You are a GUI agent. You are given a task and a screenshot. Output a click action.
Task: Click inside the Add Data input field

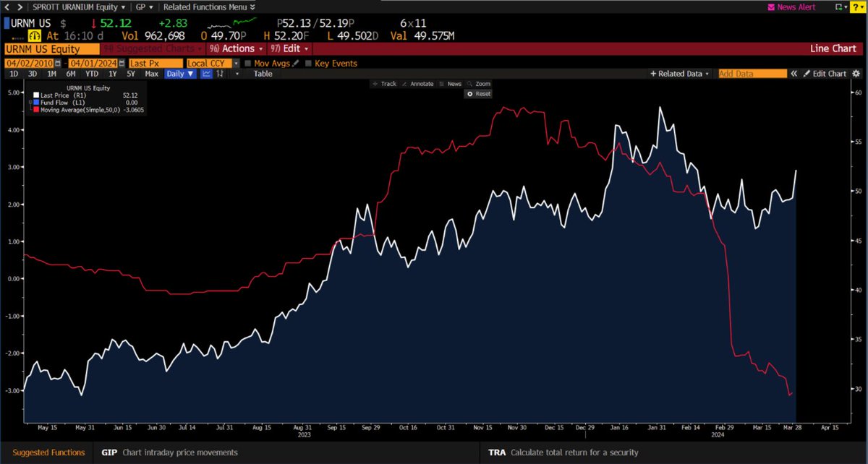pos(752,73)
